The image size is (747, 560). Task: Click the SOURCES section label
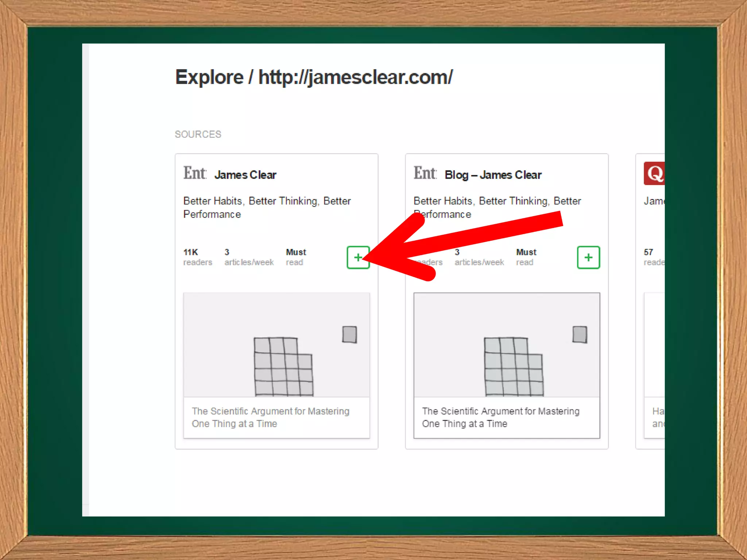(198, 134)
